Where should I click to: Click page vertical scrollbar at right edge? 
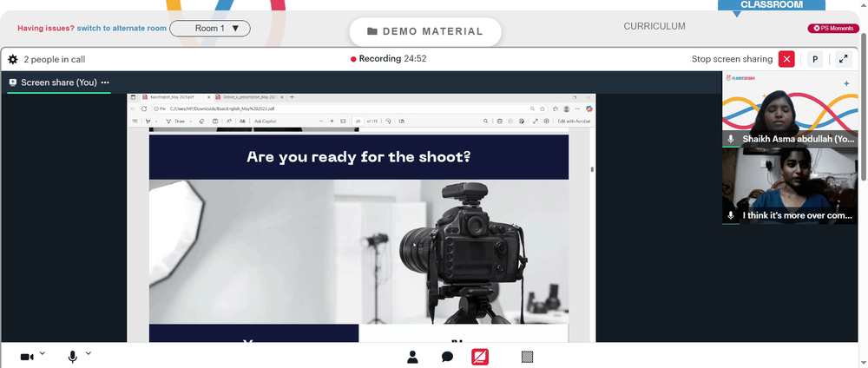pyautogui.click(x=865, y=105)
